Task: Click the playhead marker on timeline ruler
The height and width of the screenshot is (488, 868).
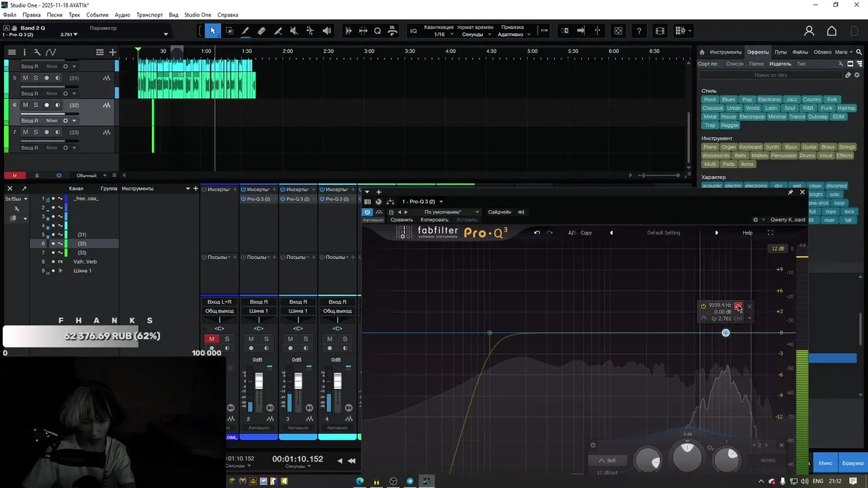Action: pyautogui.click(x=138, y=50)
